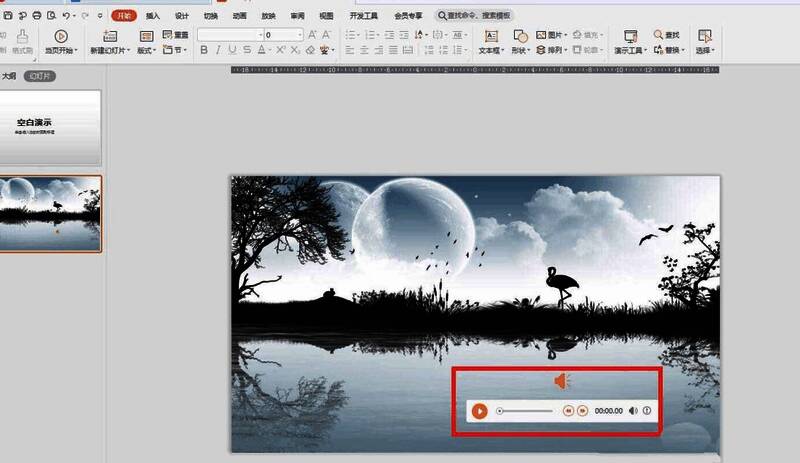This screenshot has width=800, height=463.
Task: Switch to the 设计 ribbon tab
Action: pyautogui.click(x=181, y=17)
